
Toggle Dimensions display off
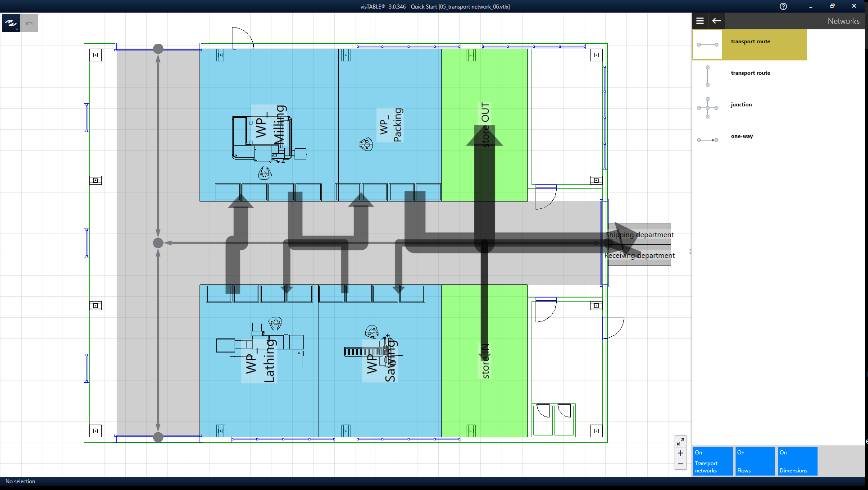pos(798,461)
